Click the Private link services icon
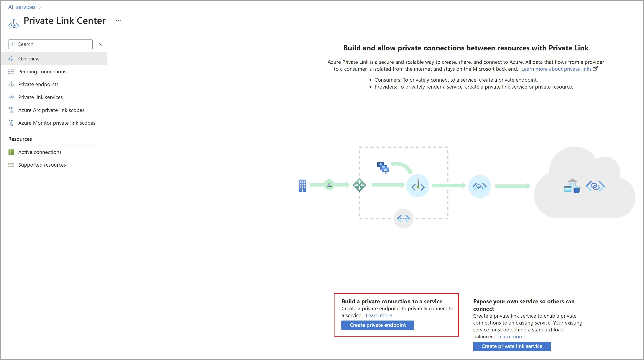The image size is (644, 360). [12, 97]
